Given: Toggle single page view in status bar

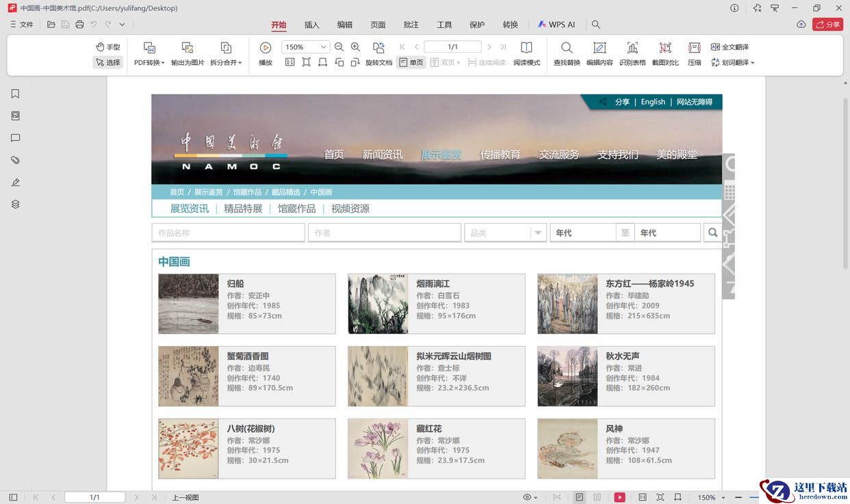Looking at the screenshot, I should point(580,497).
